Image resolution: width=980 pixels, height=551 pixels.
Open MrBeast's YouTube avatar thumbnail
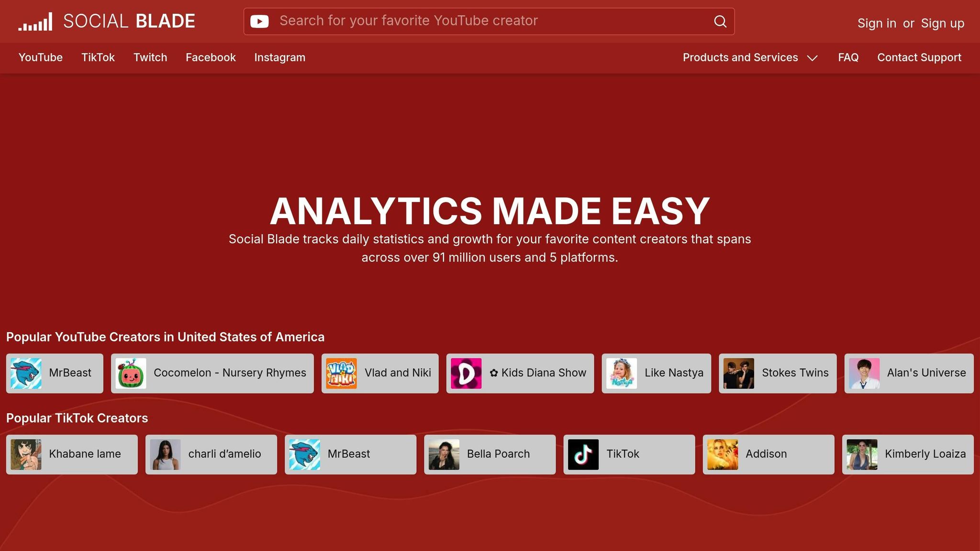click(26, 373)
